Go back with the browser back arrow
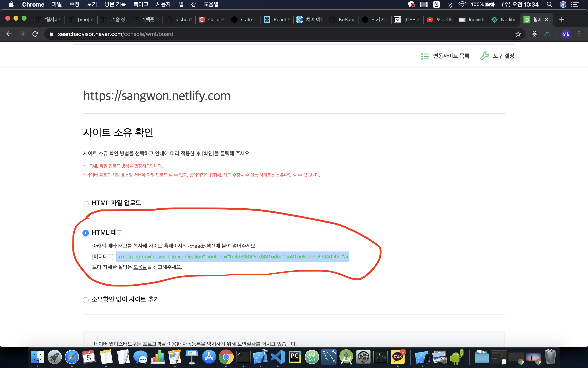Screen dimensions: 588x368 (x=9, y=34)
